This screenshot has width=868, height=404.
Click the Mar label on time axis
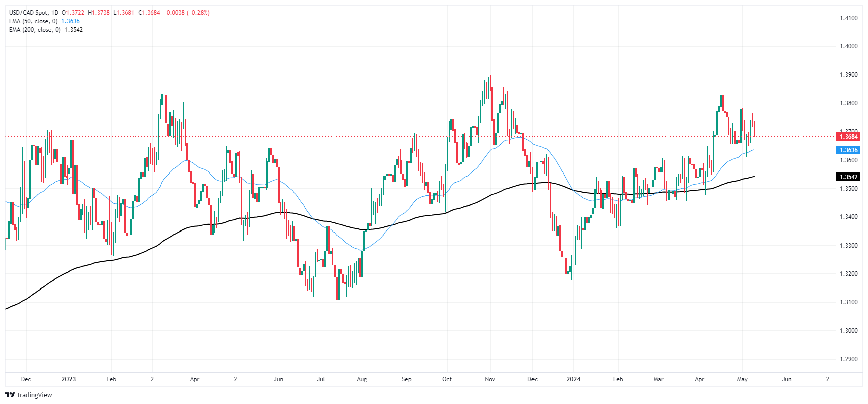click(658, 379)
